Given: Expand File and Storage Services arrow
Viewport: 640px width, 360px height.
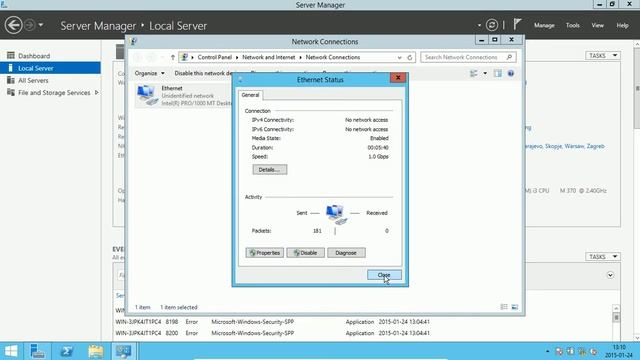Looking at the screenshot, I should 96,93.
